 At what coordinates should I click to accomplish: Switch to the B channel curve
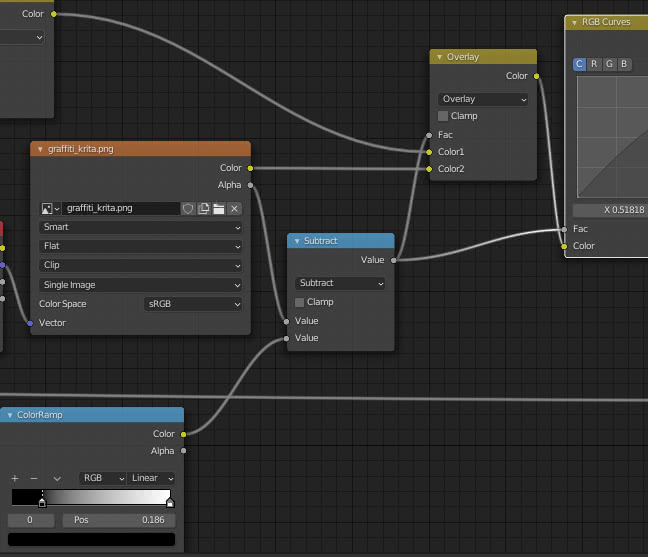(x=624, y=64)
